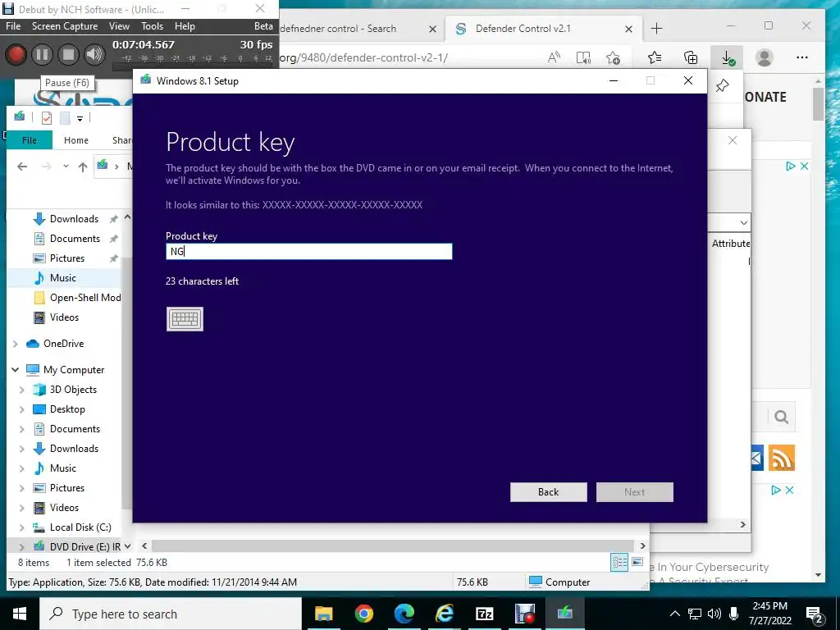Click the Beta label in Debut
This screenshot has height=630, width=840.
[x=263, y=25]
